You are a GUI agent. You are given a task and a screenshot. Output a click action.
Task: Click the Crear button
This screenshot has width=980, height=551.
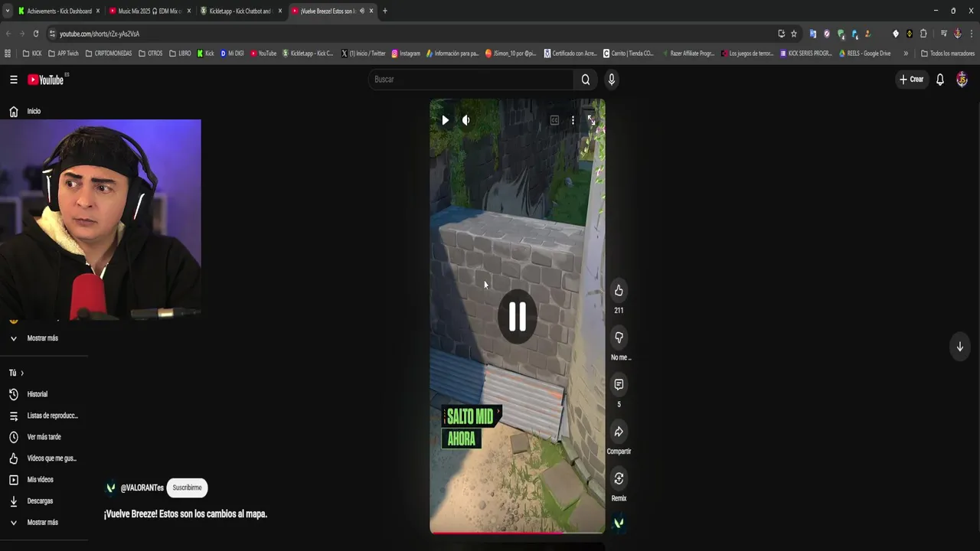pyautogui.click(x=911, y=80)
